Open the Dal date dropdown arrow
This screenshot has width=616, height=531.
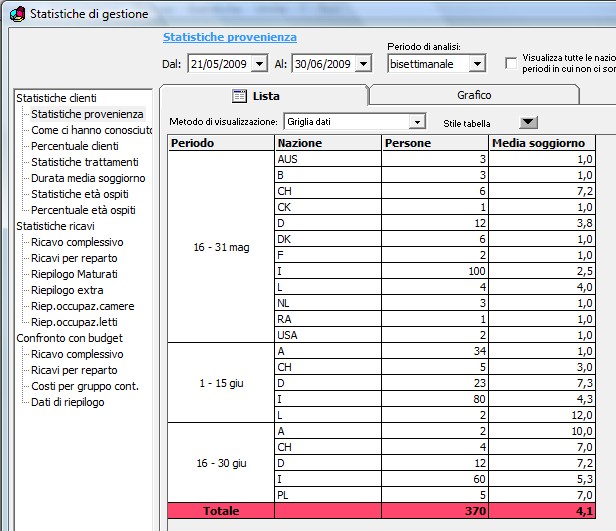pyautogui.click(x=259, y=64)
